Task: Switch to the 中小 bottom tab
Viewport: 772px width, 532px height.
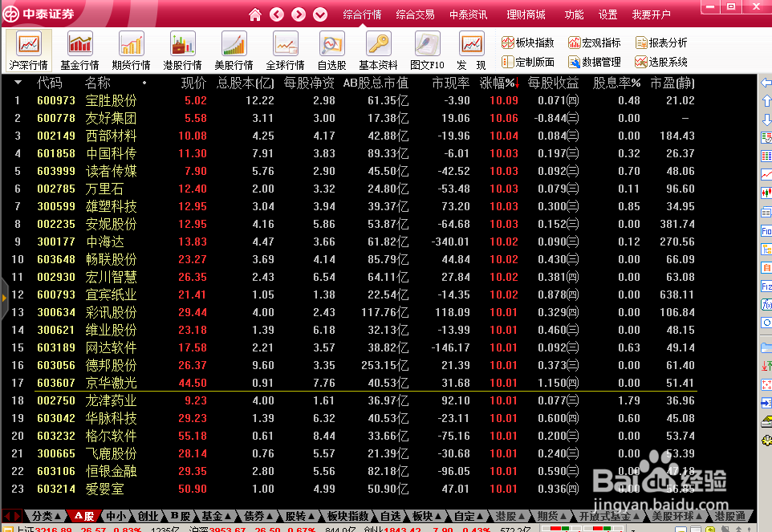Action: coord(116,516)
